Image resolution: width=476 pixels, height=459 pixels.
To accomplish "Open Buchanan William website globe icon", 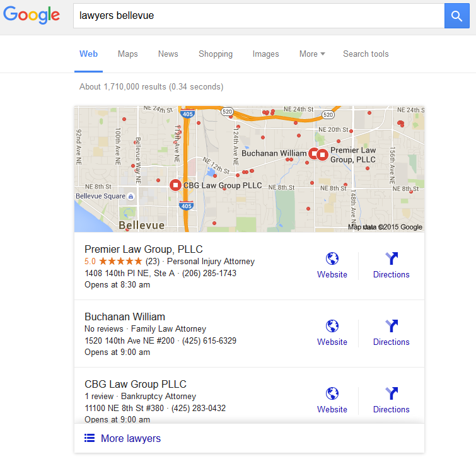I will (x=332, y=326).
